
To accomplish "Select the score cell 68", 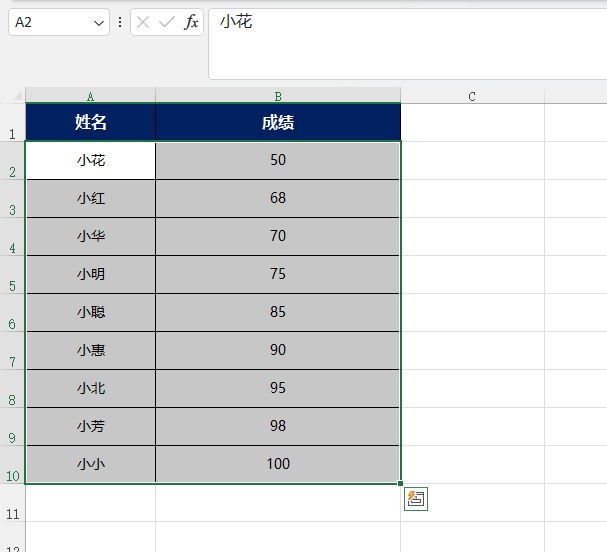I will (x=278, y=198).
